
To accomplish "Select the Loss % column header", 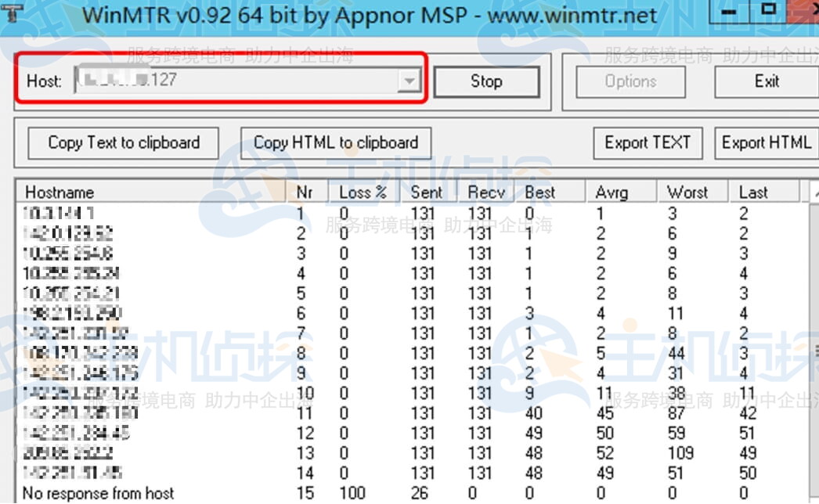I will point(363,193).
